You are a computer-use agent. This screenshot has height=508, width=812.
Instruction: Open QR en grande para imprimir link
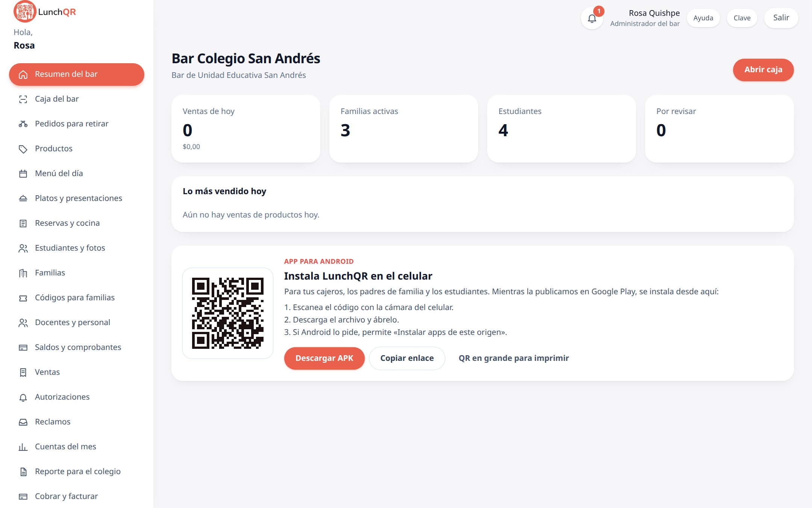(x=514, y=358)
